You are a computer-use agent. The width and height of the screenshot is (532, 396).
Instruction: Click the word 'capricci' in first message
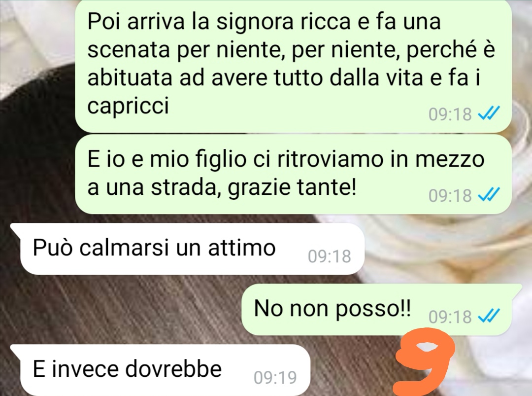(128, 106)
